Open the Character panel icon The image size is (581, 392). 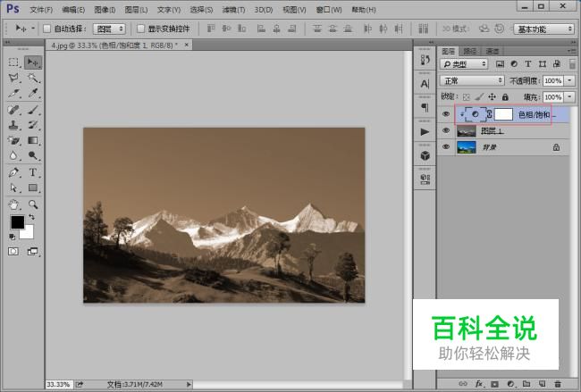tap(425, 84)
